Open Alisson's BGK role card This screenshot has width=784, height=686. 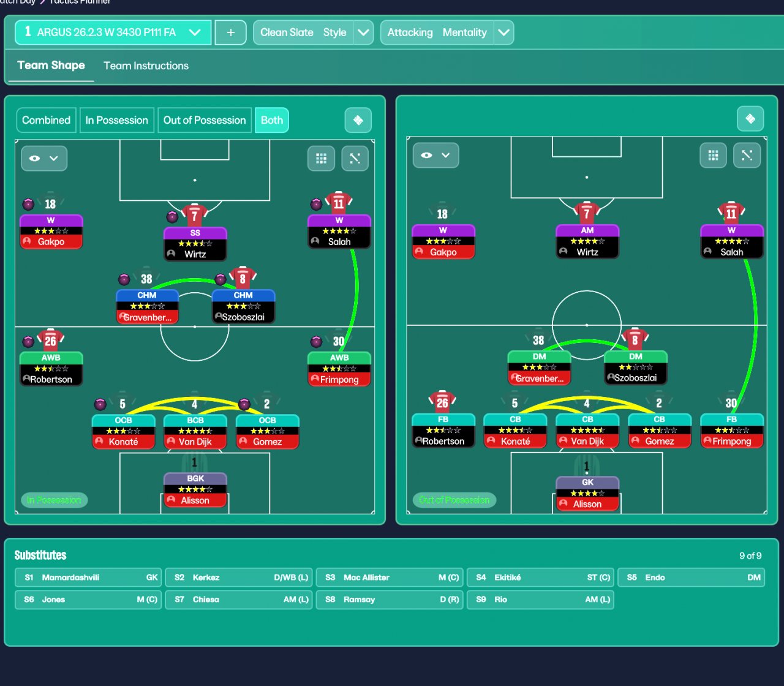(x=195, y=490)
